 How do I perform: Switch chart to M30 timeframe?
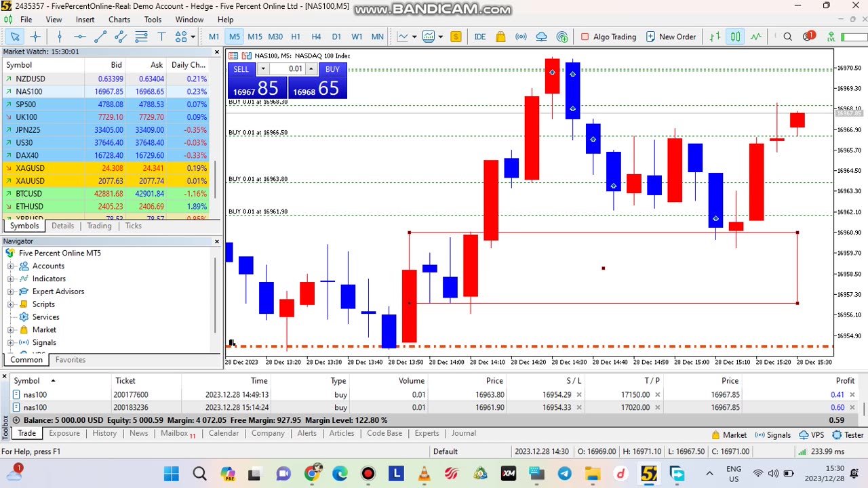[x=275, y=37]
